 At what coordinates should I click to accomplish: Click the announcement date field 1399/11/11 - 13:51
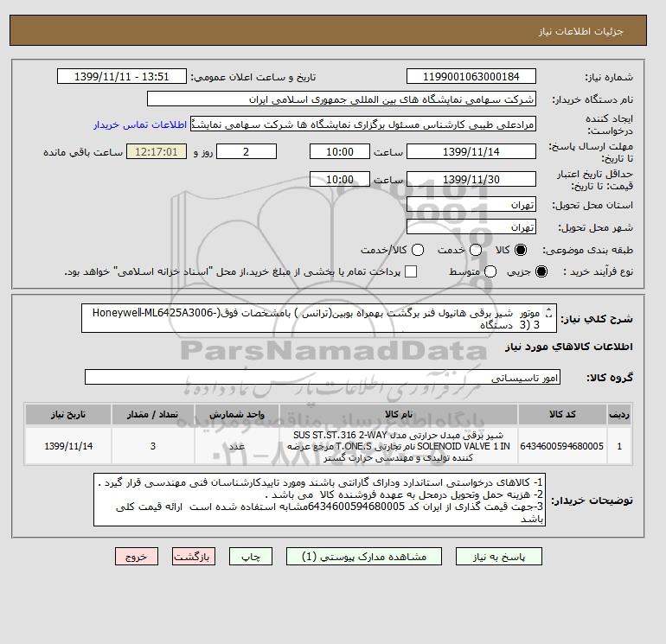coord(121,77)
